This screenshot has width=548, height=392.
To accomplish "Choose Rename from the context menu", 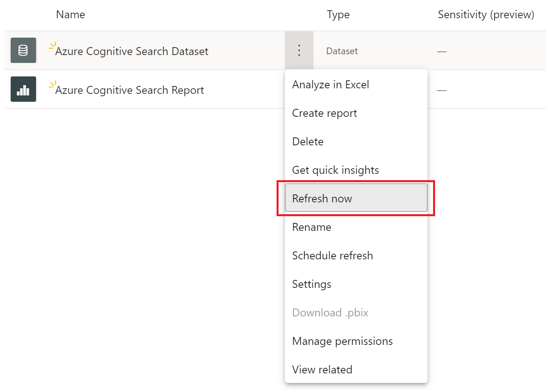I will [311, 227].
